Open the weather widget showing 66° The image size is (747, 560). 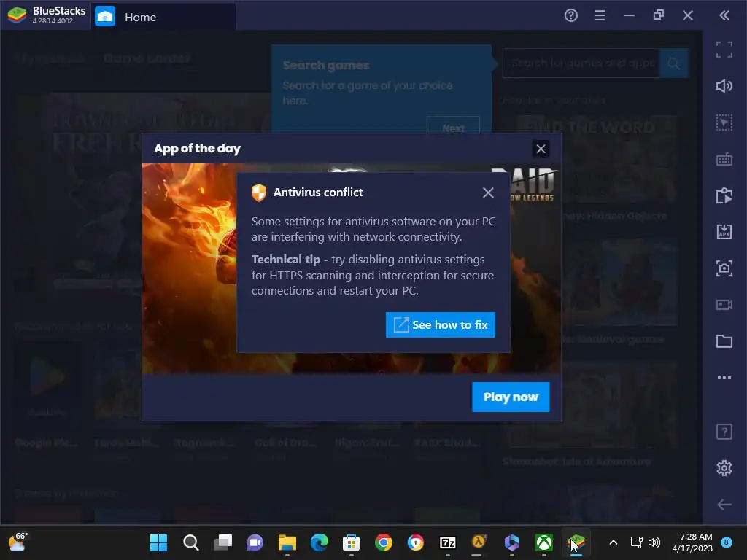click(x=18, y=542)
